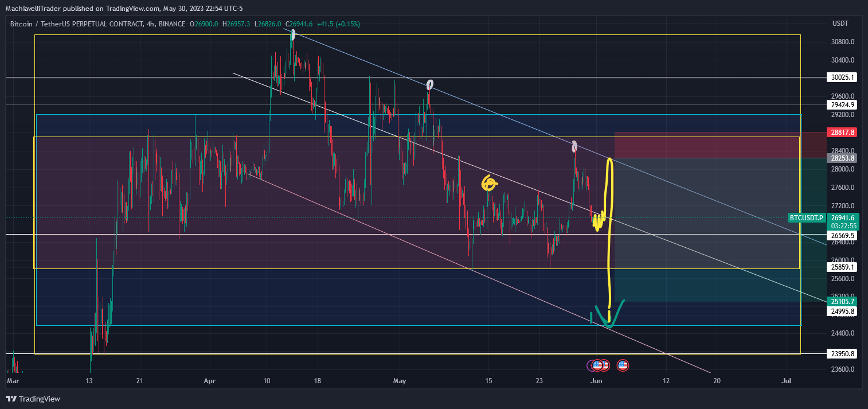Click the 28000.0 price axis tick
This screenshot has height=409, width=868.
[x=842, y=169]
